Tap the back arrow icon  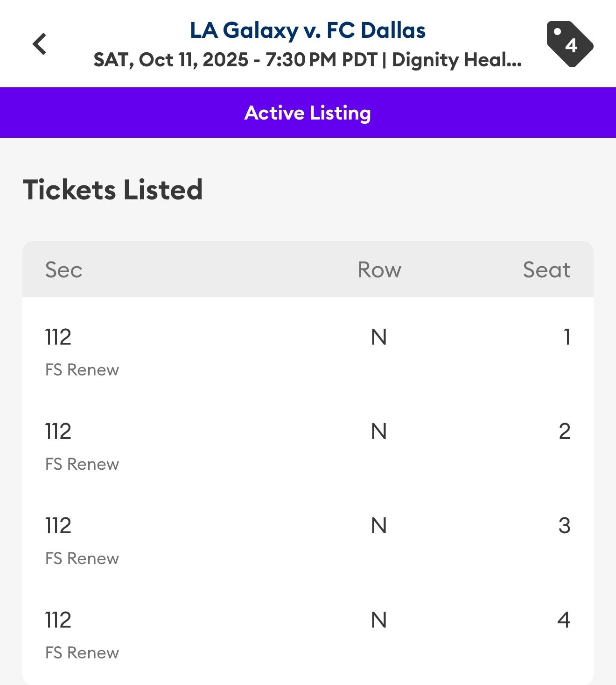(x=40, y=44)
